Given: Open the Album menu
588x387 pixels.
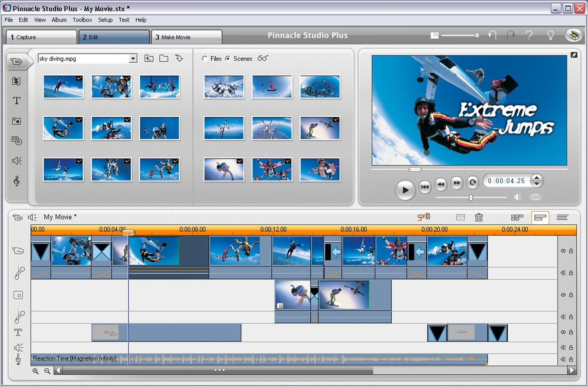Looking at the screenshot, I should point(59,20).
